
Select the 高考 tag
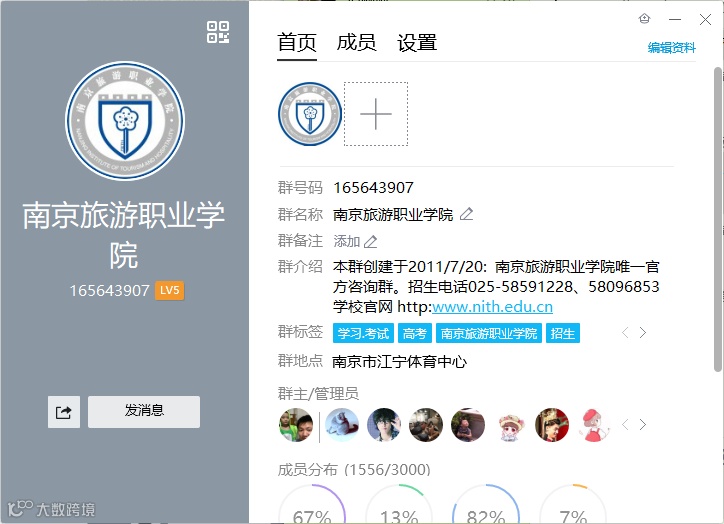coord(415,333)
